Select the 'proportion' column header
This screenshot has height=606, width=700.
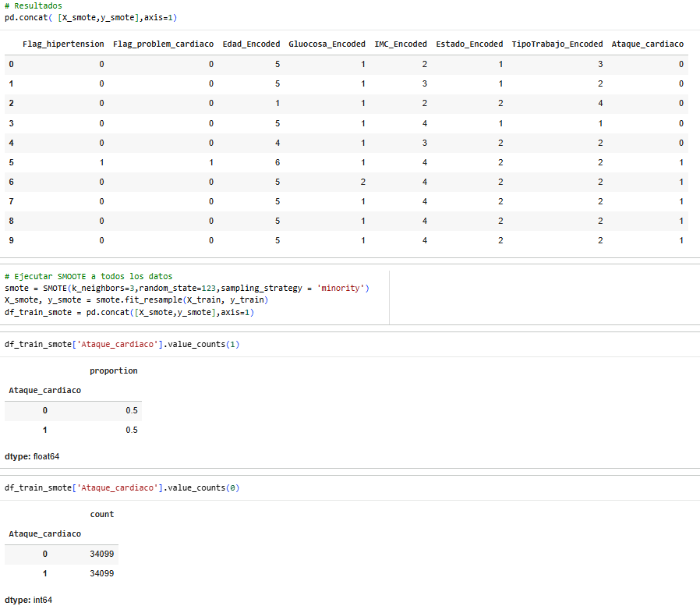click(x=113, y=370)
